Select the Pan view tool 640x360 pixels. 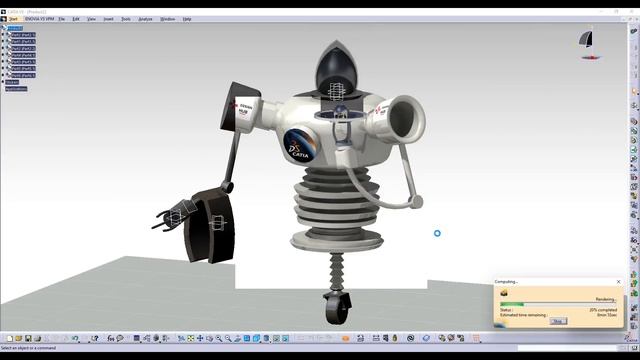(x=200, y=338)
